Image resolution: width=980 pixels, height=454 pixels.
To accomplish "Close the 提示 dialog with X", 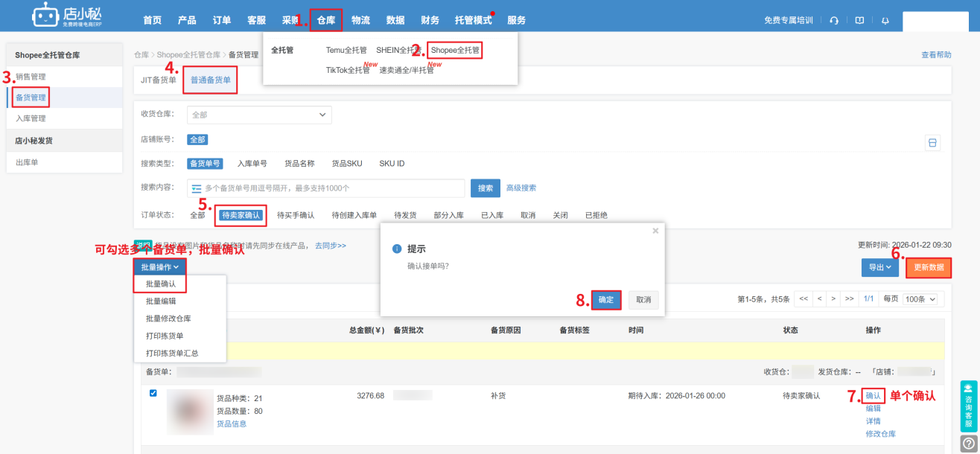I will tap(655, 231).
